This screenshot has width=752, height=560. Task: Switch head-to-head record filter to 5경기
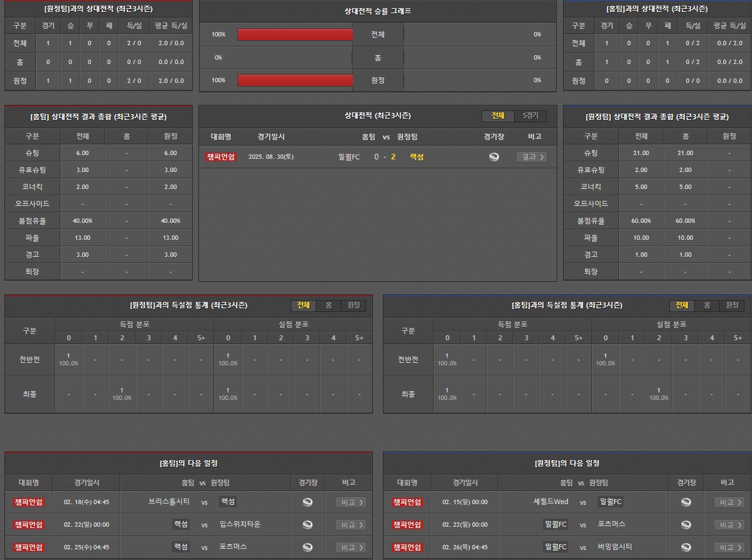530,116
